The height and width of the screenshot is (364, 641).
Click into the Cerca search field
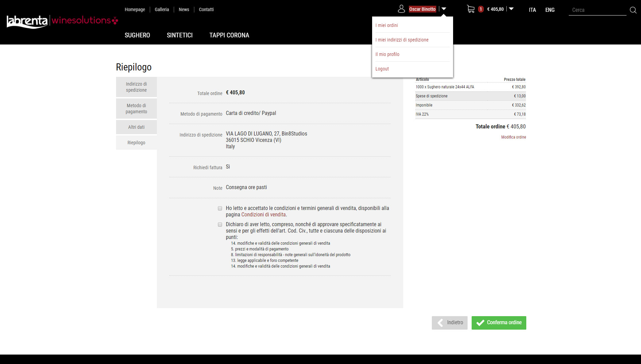[x=597, y=10]
